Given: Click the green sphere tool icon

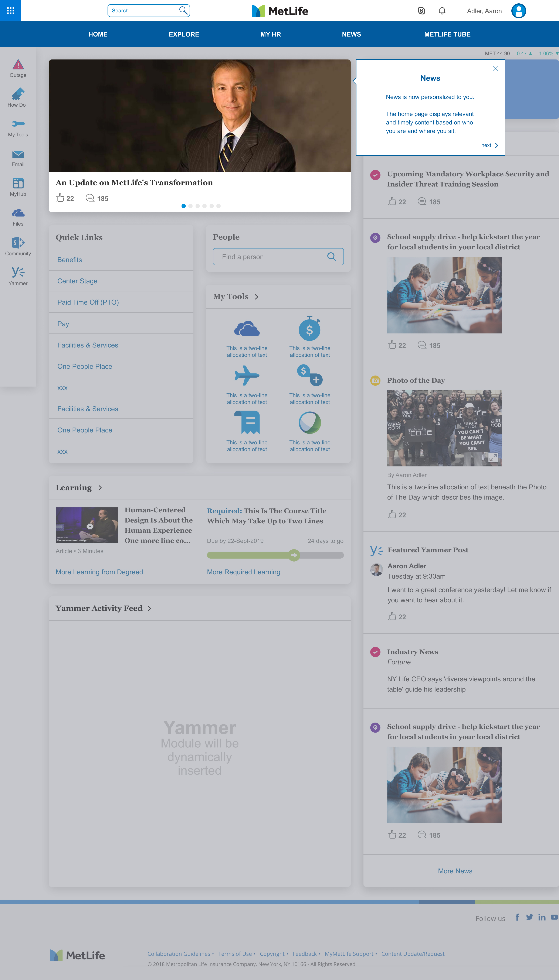Looking at the screenshot, I should tap(309, 422).
